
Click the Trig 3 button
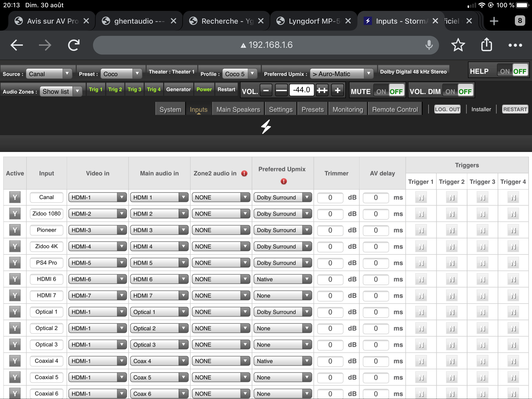(134, 89)
